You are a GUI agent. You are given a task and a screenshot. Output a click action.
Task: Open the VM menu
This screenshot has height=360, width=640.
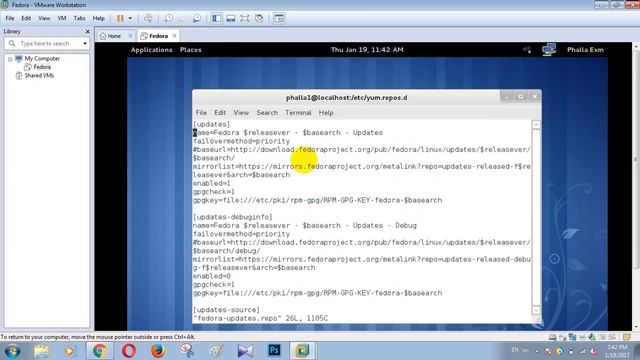62,18
